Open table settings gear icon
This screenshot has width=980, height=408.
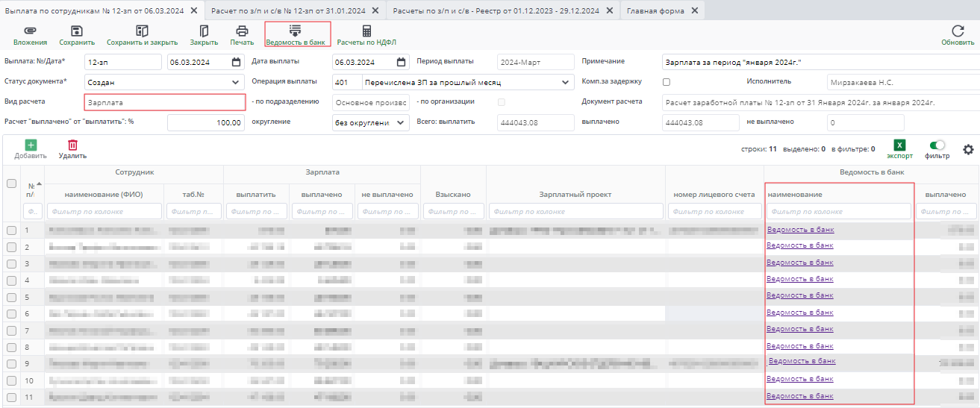968,149
